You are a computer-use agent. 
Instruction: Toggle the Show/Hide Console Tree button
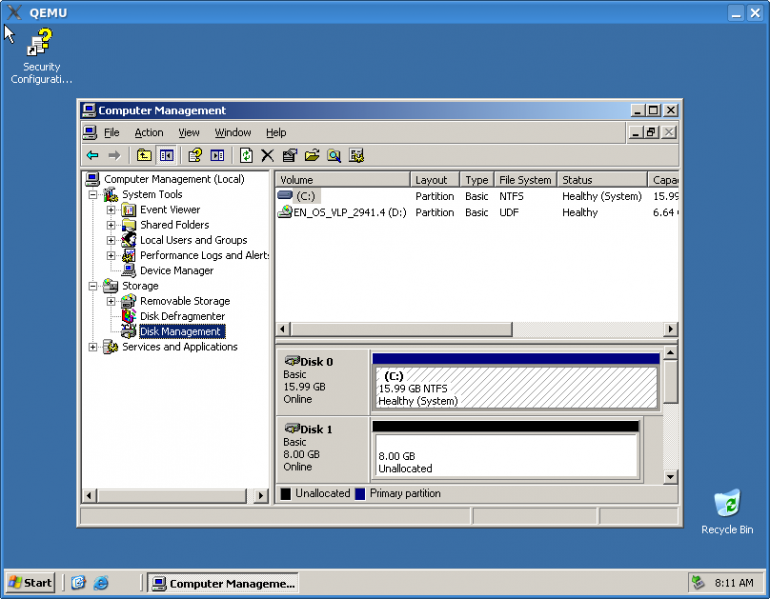166,155
